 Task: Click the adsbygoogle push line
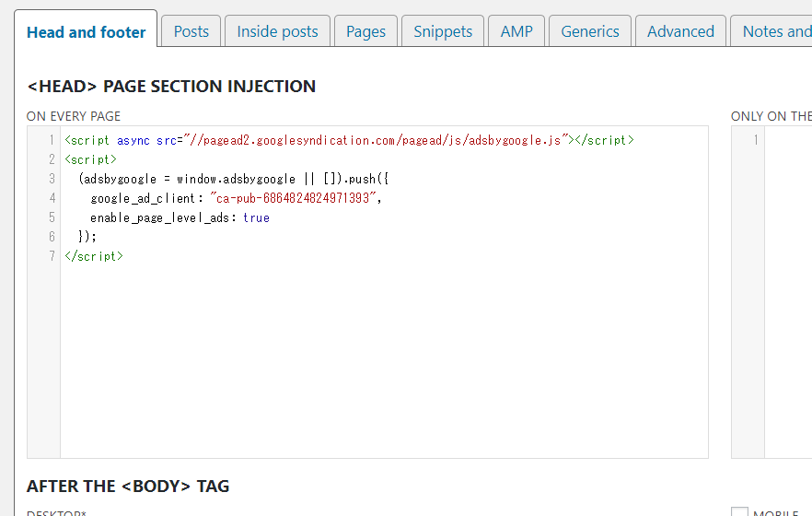234,179
